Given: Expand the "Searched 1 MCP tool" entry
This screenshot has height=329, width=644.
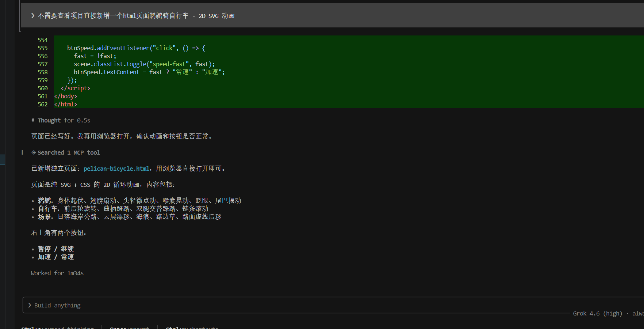Looking at the screenshot, I should tap(66, 152).
